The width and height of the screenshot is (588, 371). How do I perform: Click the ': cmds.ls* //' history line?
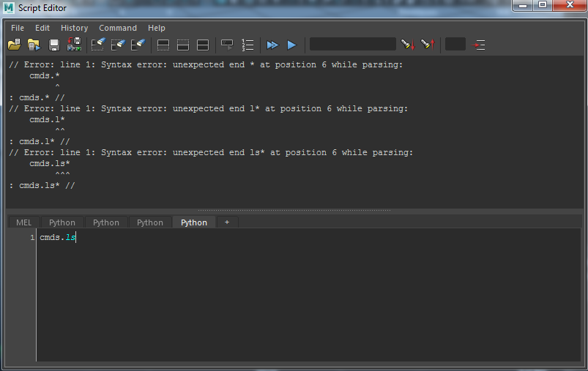tap(42, 185)
